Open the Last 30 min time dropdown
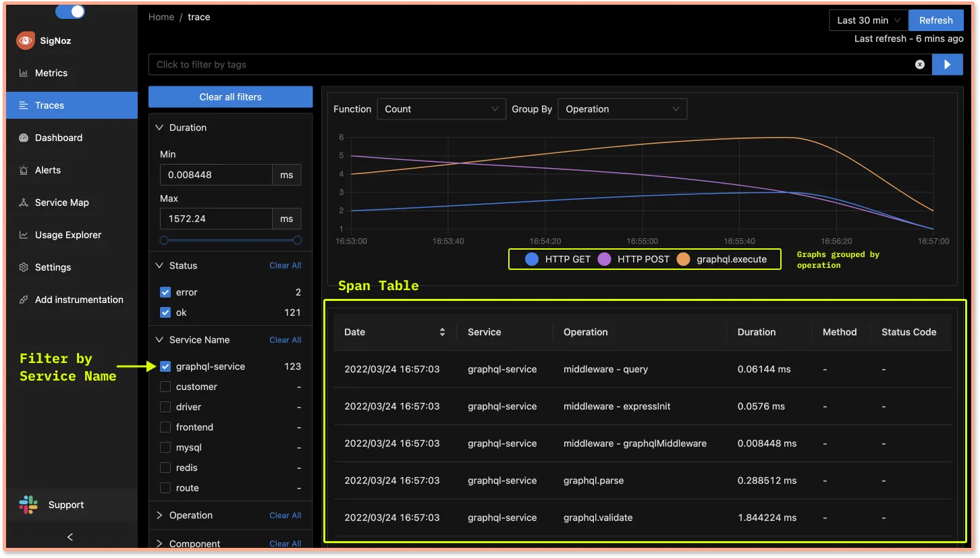 tap(869, 20)
